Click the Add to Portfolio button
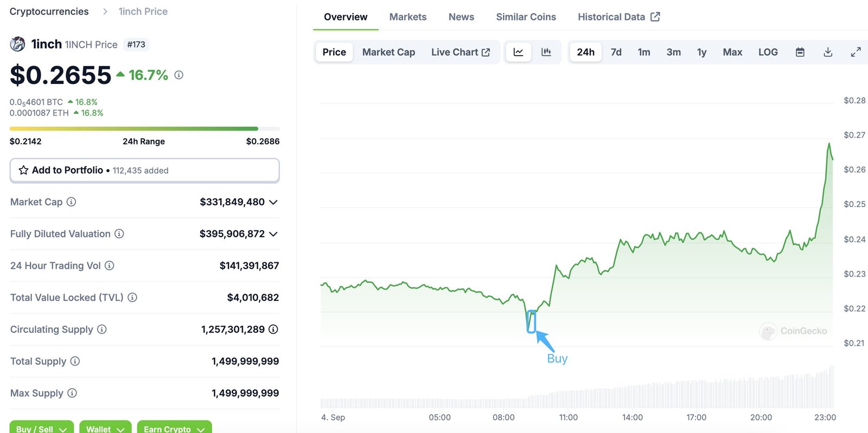 [144, 170]
